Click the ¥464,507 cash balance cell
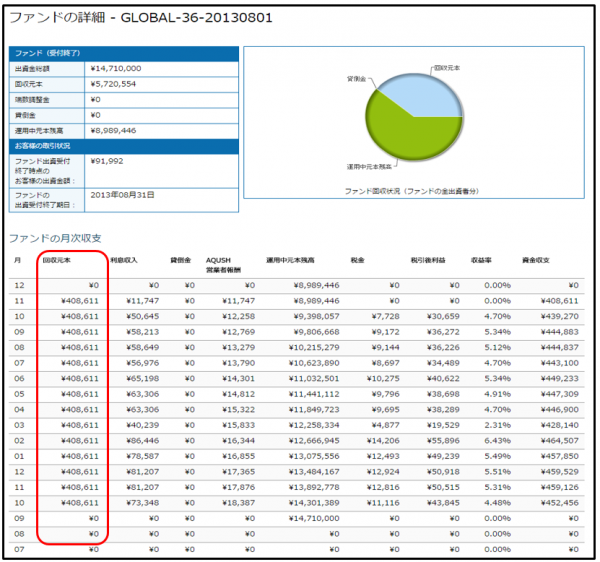This screenshot has height=562, width=600. (x=559, y=441)
